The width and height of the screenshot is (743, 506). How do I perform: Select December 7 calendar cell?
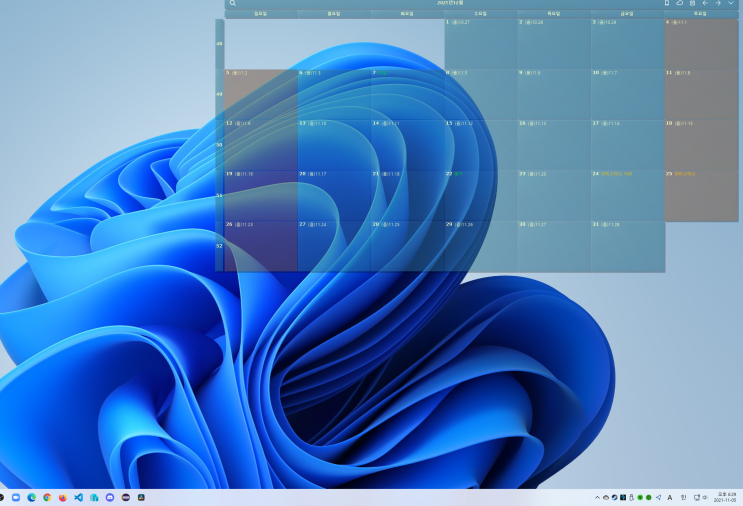pyautogui.click(x=407, y=94)
